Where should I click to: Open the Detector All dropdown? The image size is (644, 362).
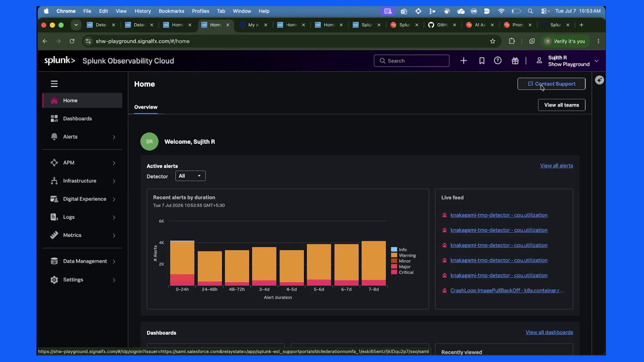click(x=191, y=176)
